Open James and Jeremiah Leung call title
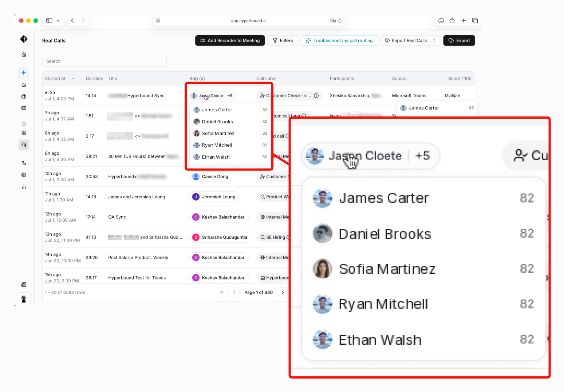Image resolution: width=564 pixels, height=392 pixels. 137,197
